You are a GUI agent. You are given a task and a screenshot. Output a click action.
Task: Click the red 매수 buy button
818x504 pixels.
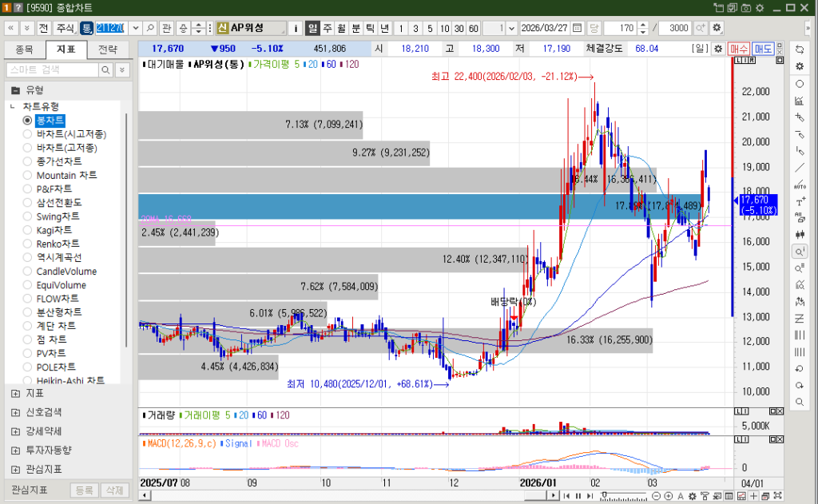pos(739,49)
